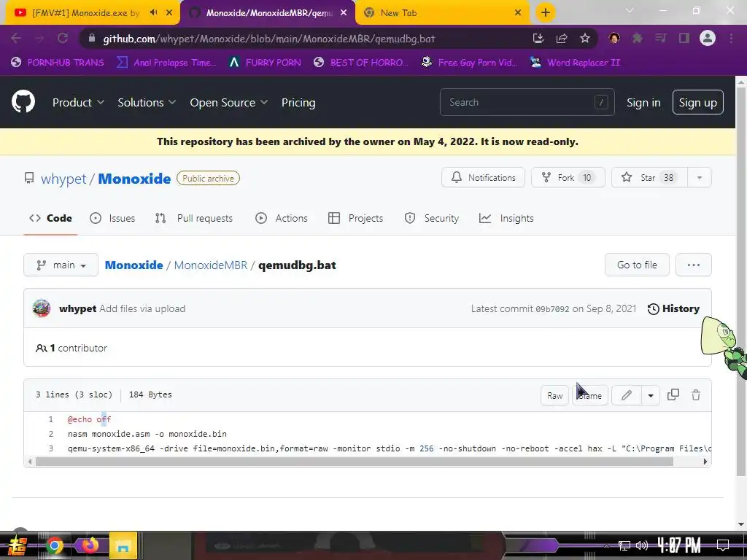
Task: Go to MonoxideMBR folder in breadcrumb
Action: 211,265
